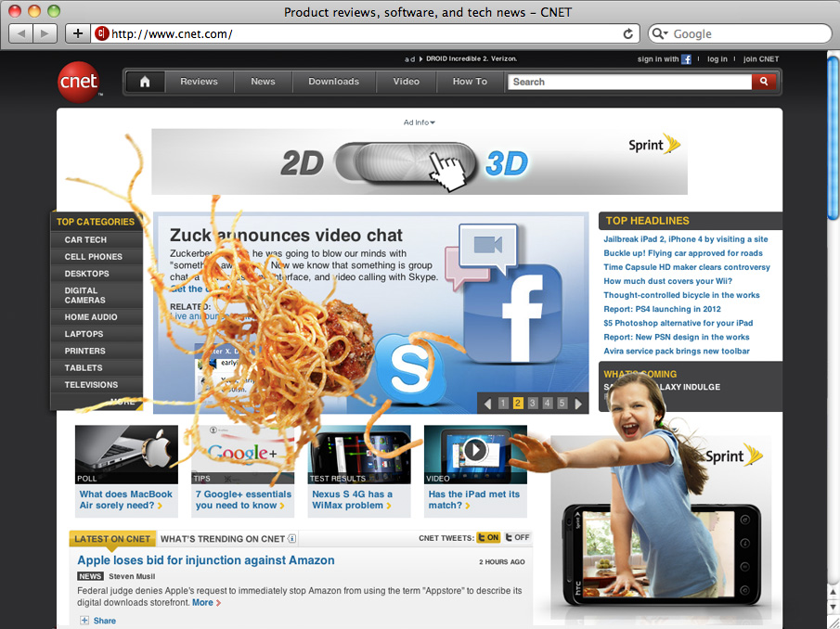This screenshot has height=629, width=840.
Task: Click the red CNET logo
Action: (78, 82)
